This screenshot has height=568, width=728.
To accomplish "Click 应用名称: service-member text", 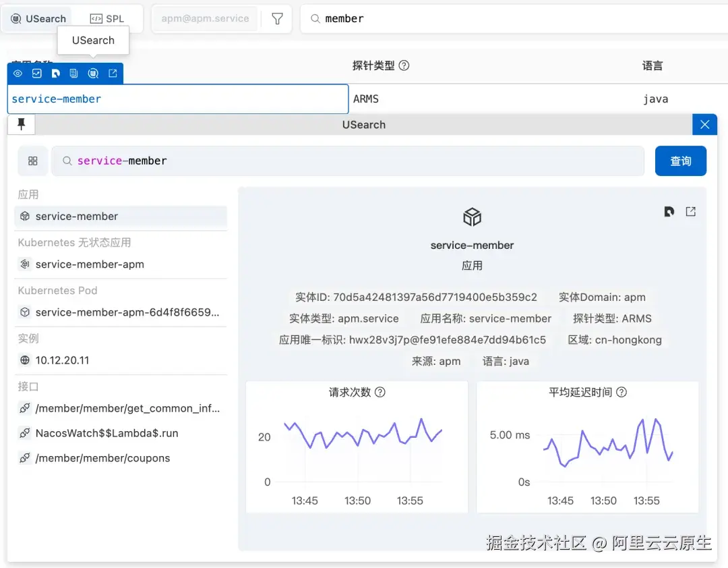I will click(x=485, y=319).
